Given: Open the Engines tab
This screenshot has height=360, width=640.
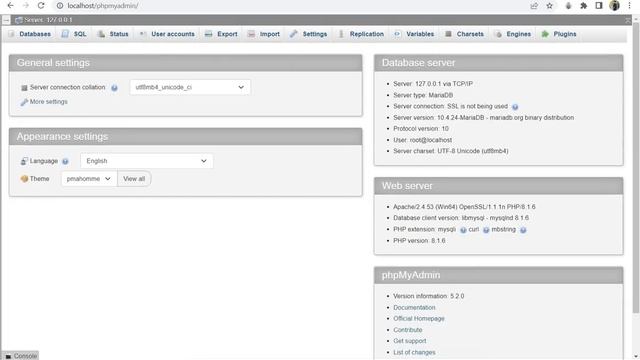Looking at the screenshot, I should [513, 34].
